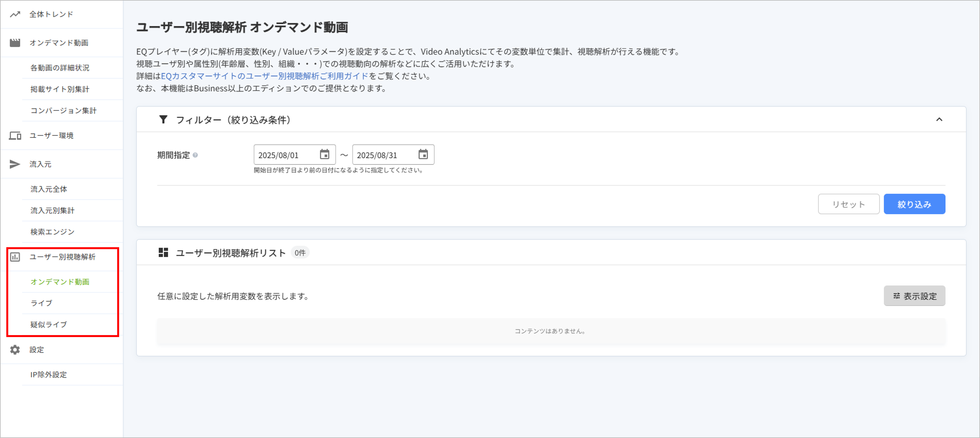Click the end date field 2025/08/31
The width and height of the screenshot is (980, 438).
tap(393, 155)
